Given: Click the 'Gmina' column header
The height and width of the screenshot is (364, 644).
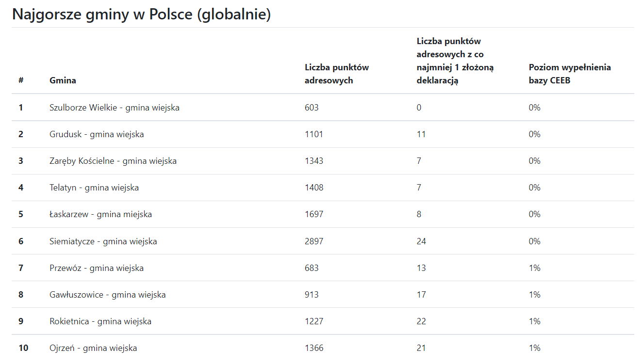Looking at the screenshot, I should click(x=63, y=80).
